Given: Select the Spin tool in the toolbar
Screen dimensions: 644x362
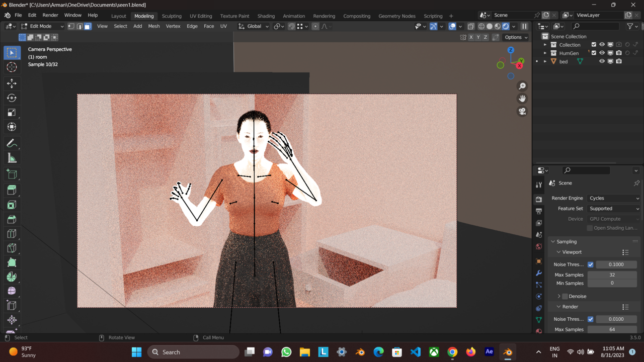Looking at the screenshot, I should coord(12,277).
